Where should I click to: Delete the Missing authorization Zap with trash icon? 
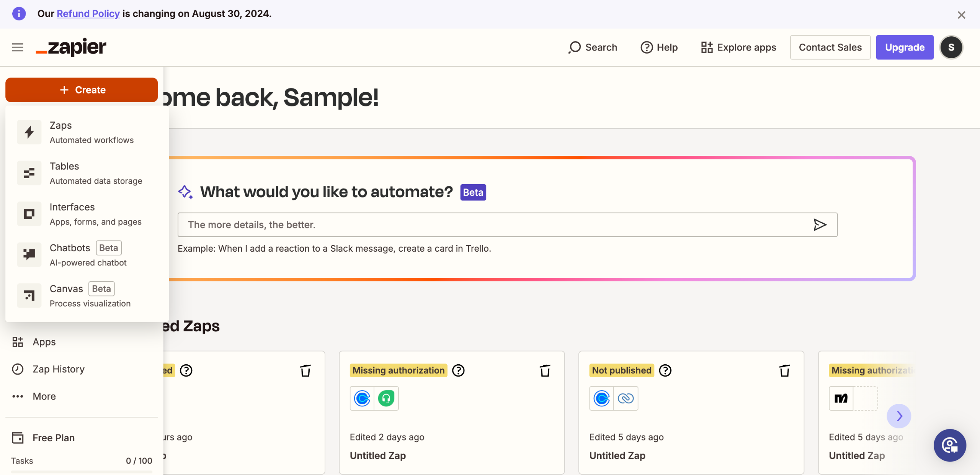point(545,370)
